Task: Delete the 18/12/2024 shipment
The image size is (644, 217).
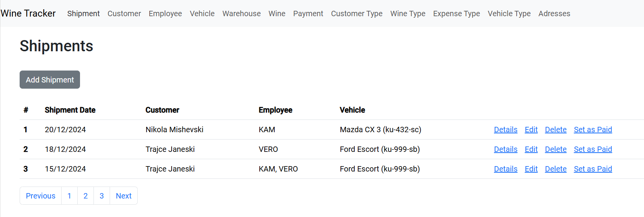Action: click(556, 150)
